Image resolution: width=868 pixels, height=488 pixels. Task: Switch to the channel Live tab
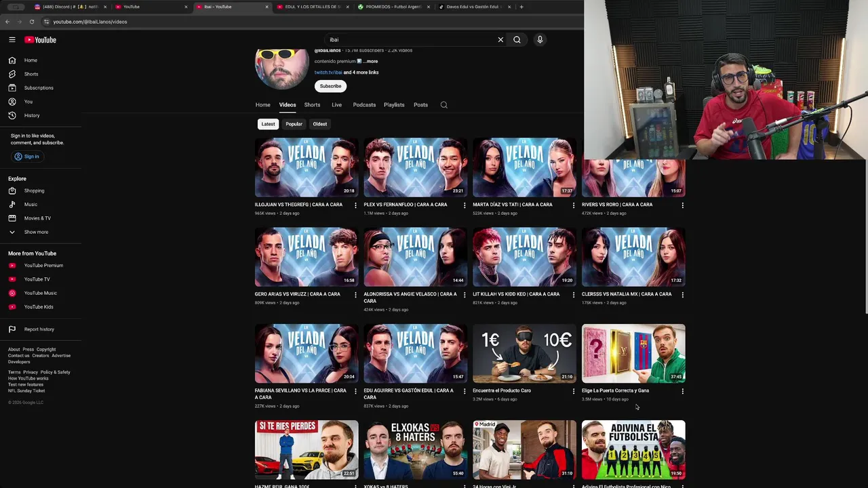[336, 105]
